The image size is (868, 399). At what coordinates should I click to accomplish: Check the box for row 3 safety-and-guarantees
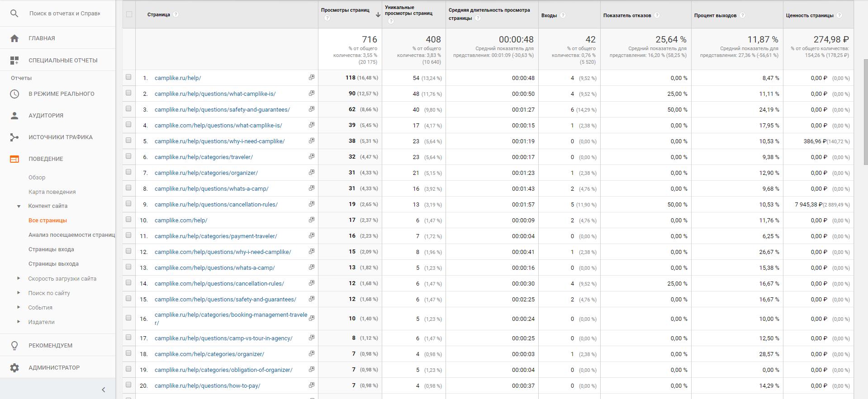(x=129, y=109)
